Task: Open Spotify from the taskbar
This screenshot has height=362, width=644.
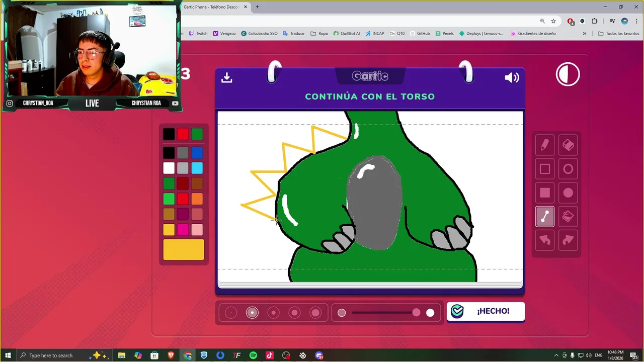Action: click(253, 355)
